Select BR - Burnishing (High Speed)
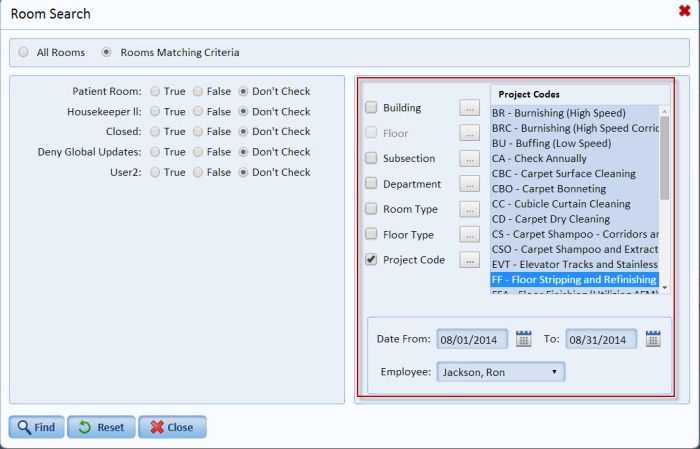 tap(575, 113)
